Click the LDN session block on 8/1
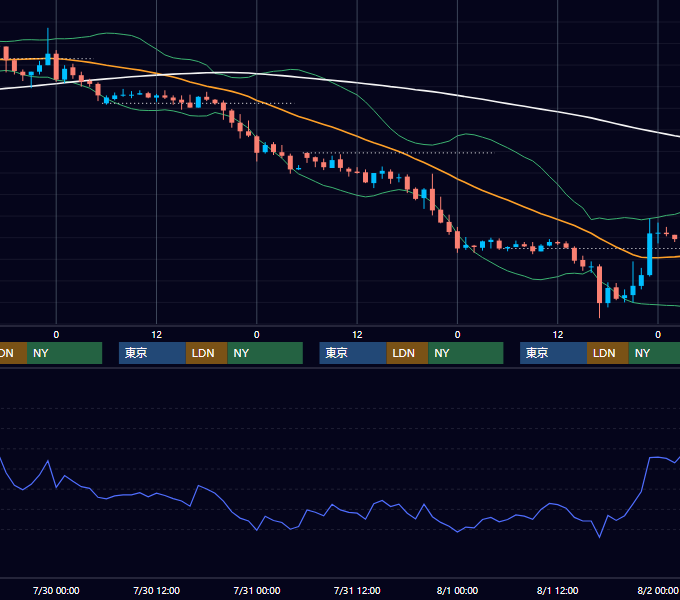Viewport: 680px width, 600px height. (x=608, y=353)
